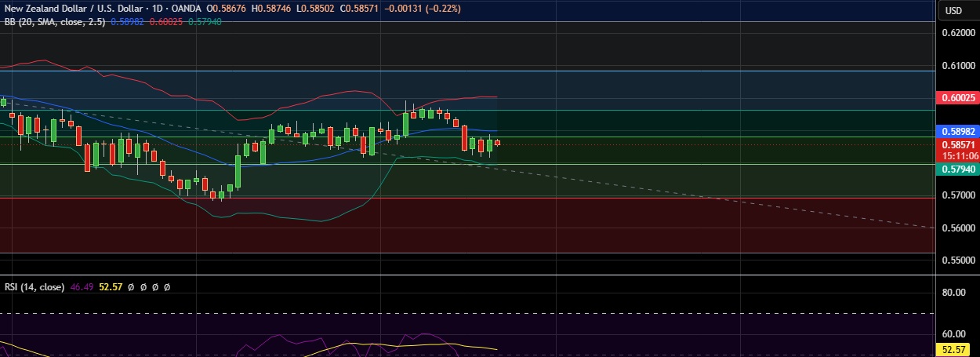Screen dimensions: 980x357
Task: Select the RSI (14, close) indicator legend
Action: [34, 287]
